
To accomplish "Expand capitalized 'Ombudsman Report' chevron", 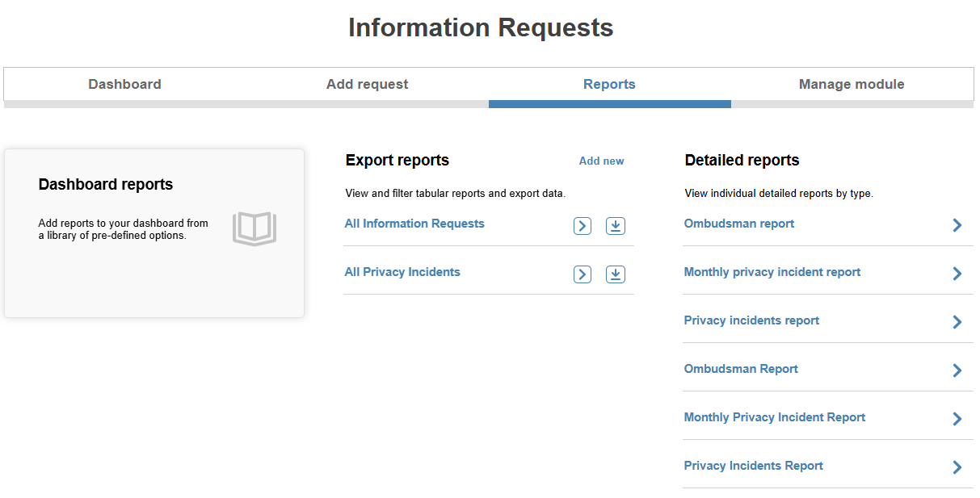I will pyautogui.click(x=957, y=370).
